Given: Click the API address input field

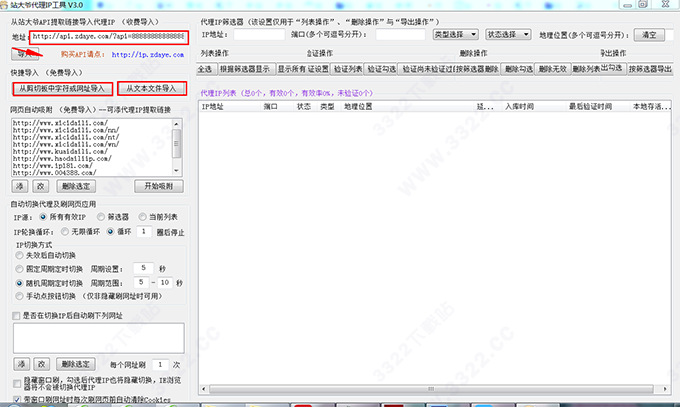Looking at the screenshot, I should point(109,37).
